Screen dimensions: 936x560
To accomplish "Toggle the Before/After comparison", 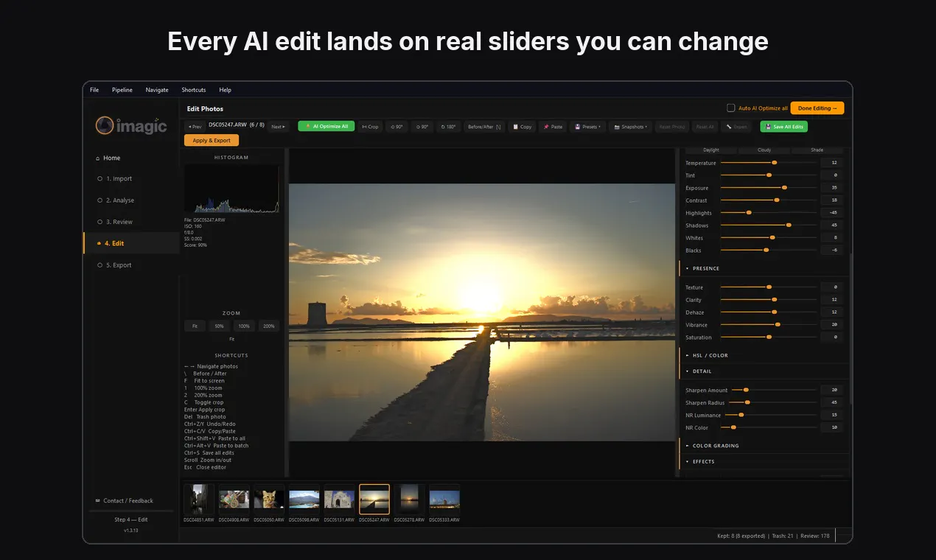I will (x=484, y=127).
